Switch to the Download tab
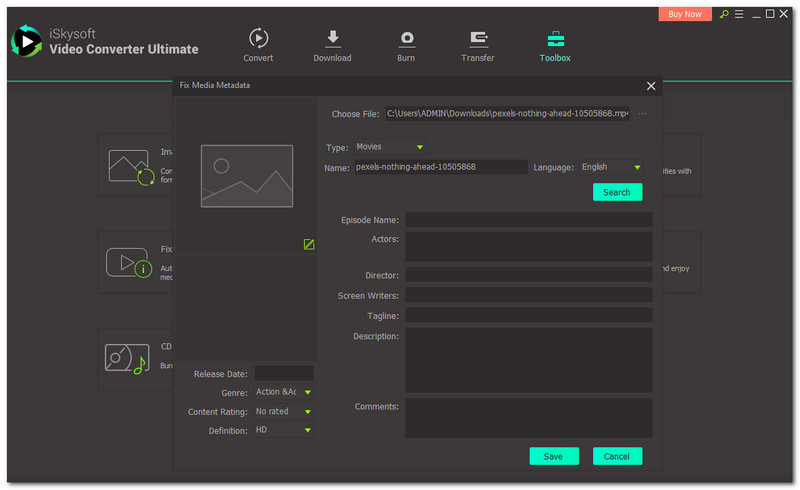The height and width of the screenshot is (490, 800). point(332,46)
